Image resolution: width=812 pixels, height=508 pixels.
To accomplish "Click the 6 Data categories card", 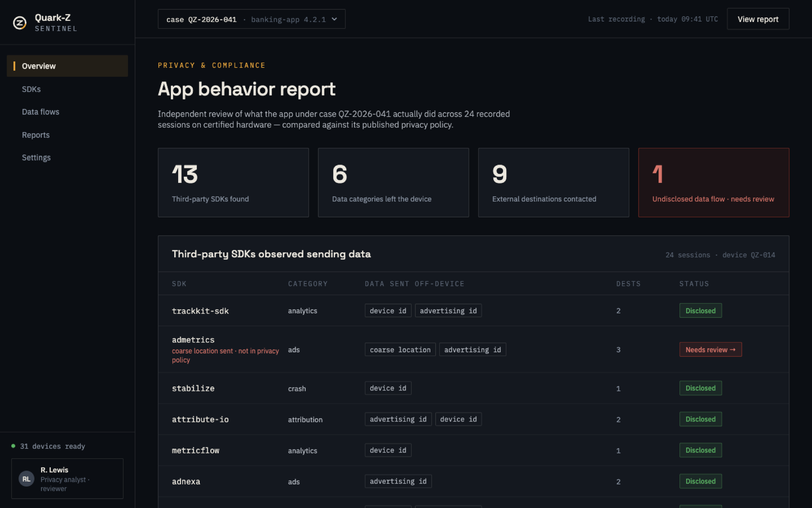I will (x=393, y=182).
